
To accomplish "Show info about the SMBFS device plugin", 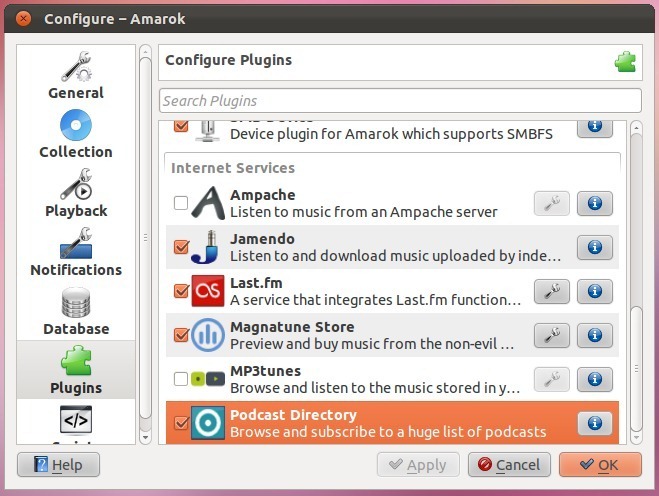I will click(595, 128).
